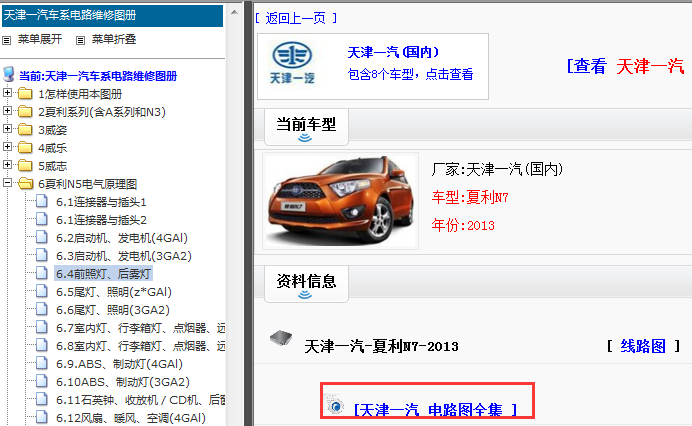Click folder icon of 1怎样使用本图册

[x=25, y=94]
